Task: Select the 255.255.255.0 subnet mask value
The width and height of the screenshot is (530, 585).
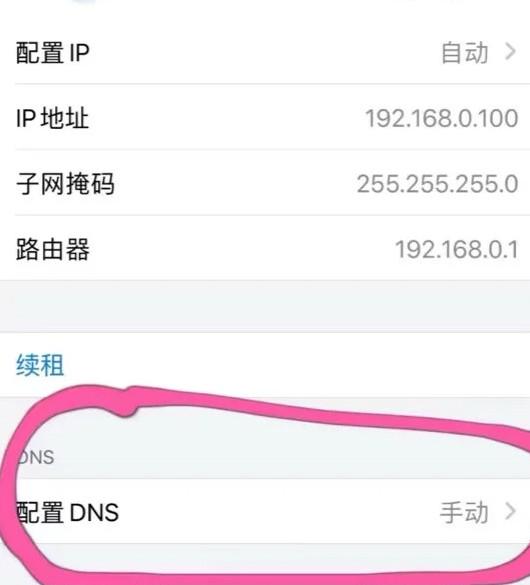Action: (438, 184)
